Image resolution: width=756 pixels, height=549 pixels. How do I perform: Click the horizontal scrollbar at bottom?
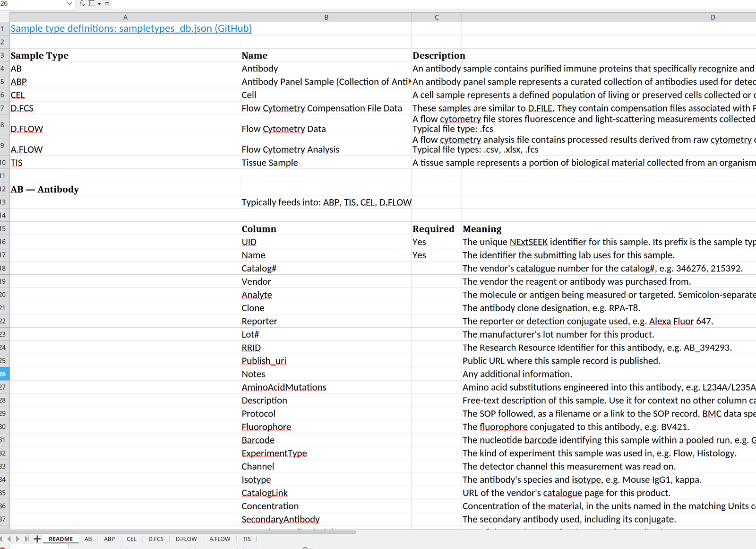(x=178, y=532)
